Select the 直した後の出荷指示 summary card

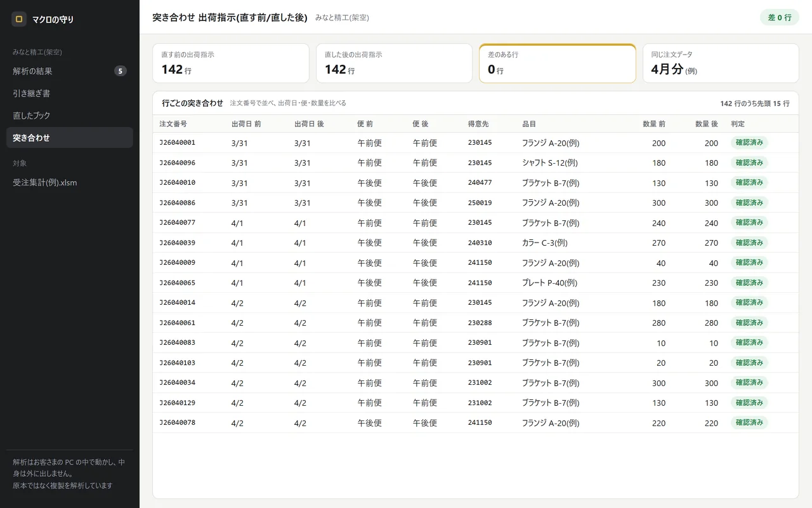tap(394, 63)
